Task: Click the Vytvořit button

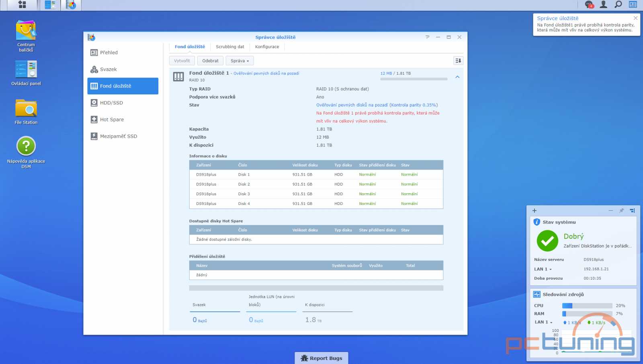Action: (x=182, y=61)
